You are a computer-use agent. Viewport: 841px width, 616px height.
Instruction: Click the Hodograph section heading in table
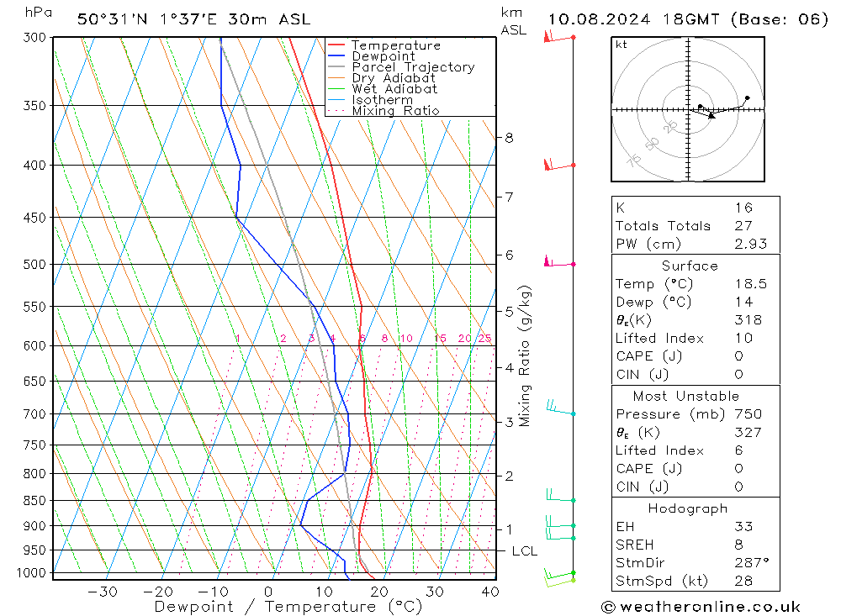coord(688,508)
